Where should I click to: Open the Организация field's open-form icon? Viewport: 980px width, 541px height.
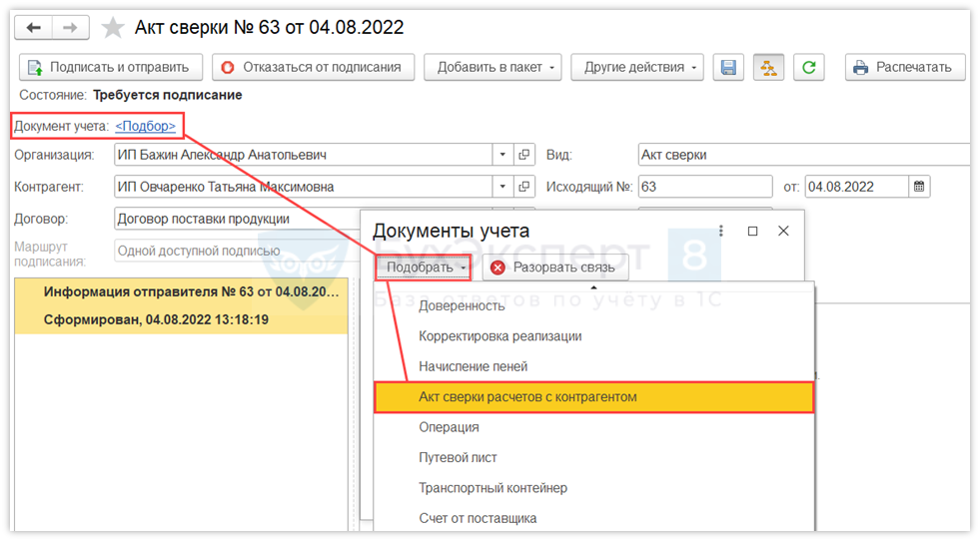(x=524, y=156)
